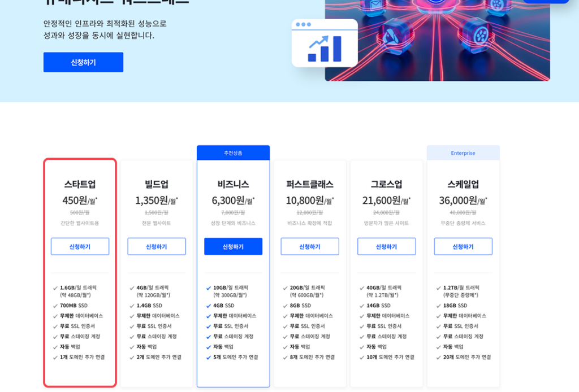Click the 추천상품 badge above 비즈니스
Image resolution: width=579 pixels, height=392 pixels.
coord(233,153)
